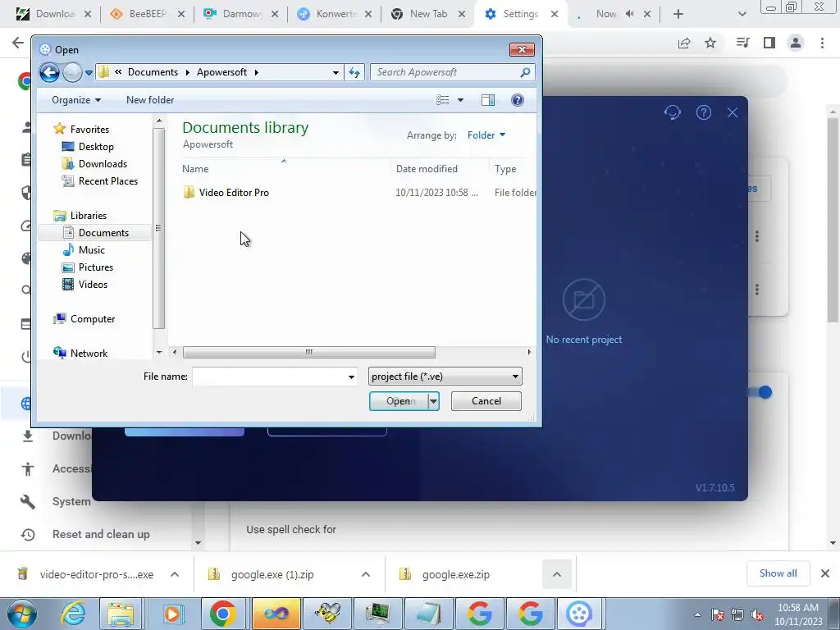Switch to the Download tab
The height and width of the screenshot is (630, 840).
click(53, 14)
